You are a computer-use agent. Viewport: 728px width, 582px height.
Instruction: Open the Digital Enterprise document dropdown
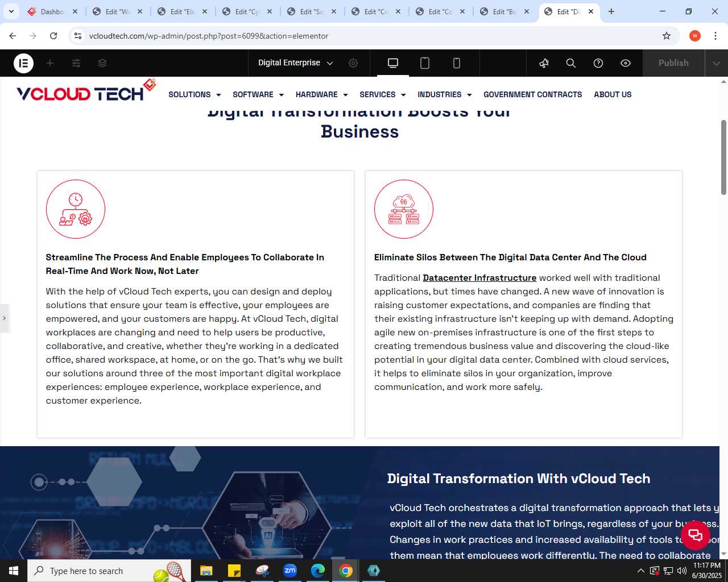296,63
